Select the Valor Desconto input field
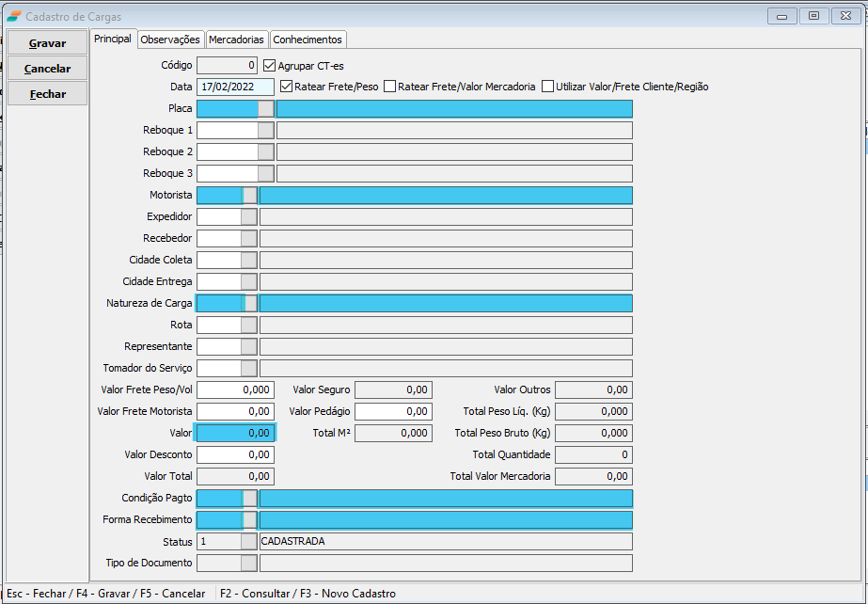868x604 pixels. tap(235, 455)
